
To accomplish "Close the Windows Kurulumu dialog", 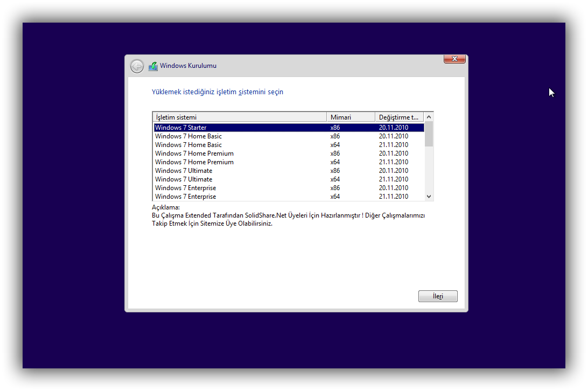I will (454, 59).
